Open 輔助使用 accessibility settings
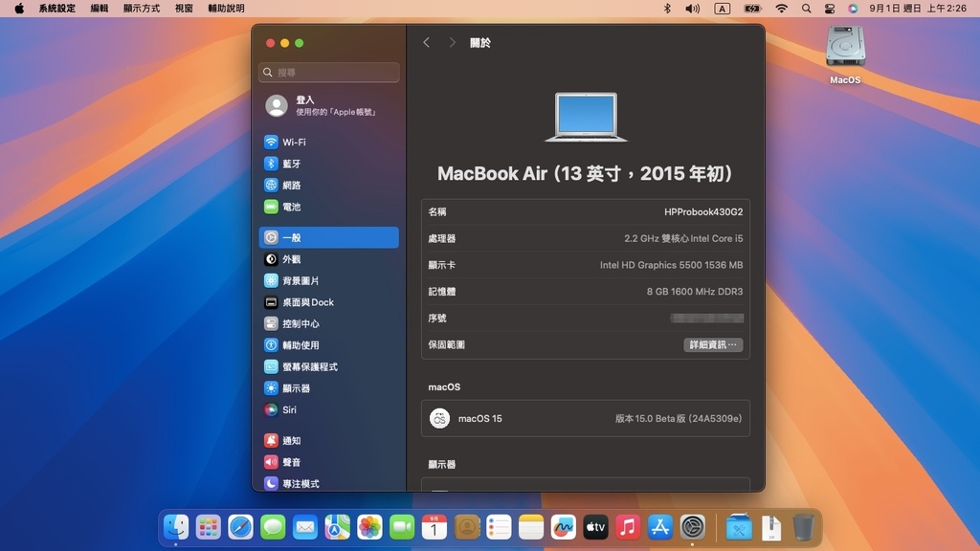Screen dimensions: 980x551 pyautogui.click(x=329, y=344)
